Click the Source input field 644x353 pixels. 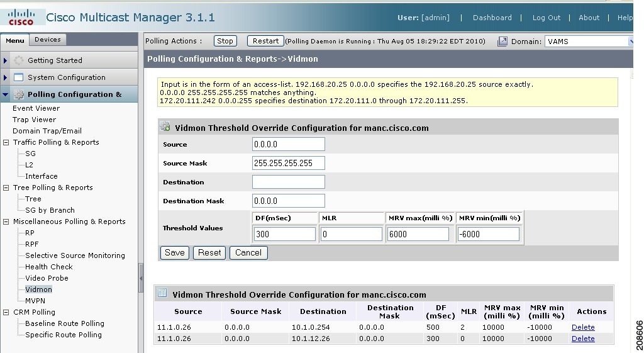(288, 144)
